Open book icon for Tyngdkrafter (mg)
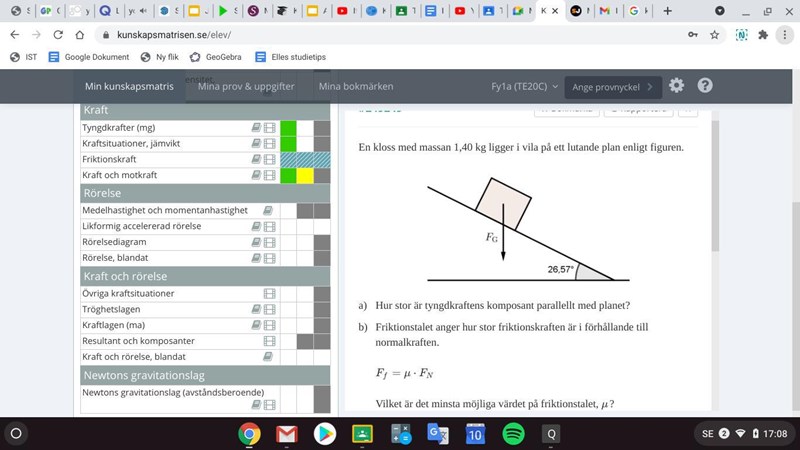Image resolution: width=800 pixels, height=450 pixels. coord(256,128)
